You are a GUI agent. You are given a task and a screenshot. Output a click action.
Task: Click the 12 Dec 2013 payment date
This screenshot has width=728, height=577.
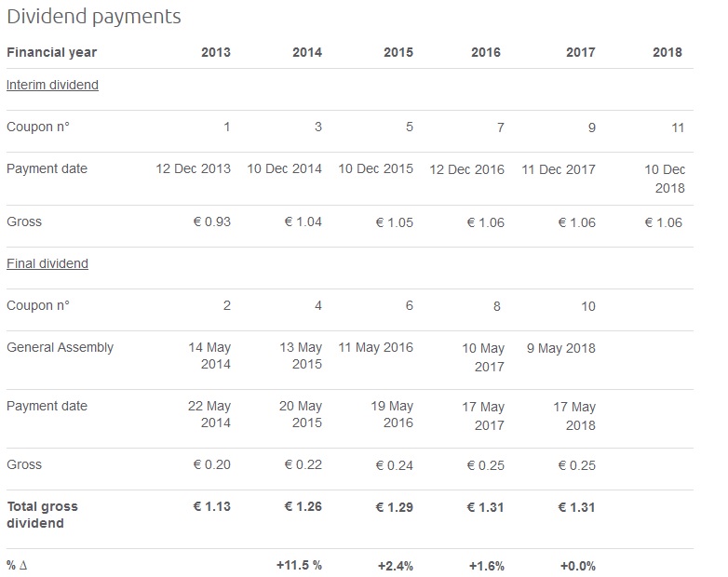pyautogui.click(x=193, y=169)
